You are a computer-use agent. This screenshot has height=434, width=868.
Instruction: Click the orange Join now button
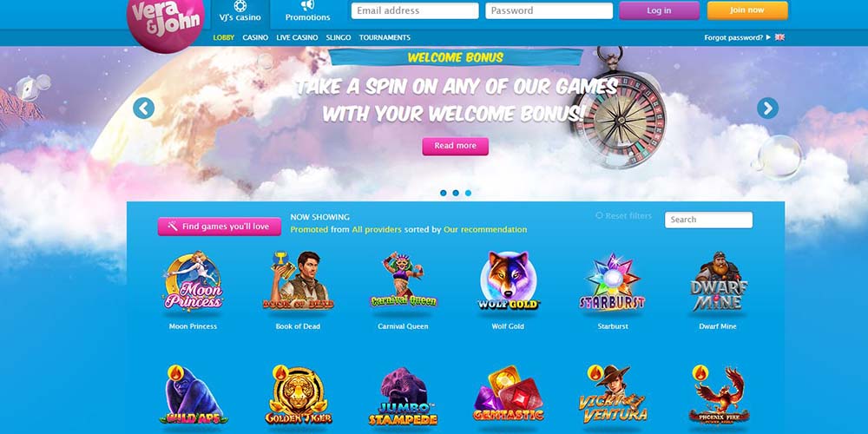point(747,10)
